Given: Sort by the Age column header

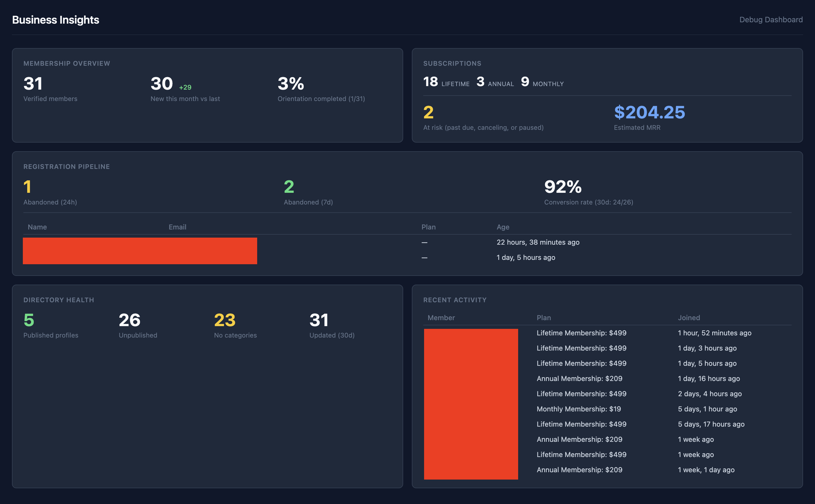Looking at the screenshot, I should click(x=503, y=227).
